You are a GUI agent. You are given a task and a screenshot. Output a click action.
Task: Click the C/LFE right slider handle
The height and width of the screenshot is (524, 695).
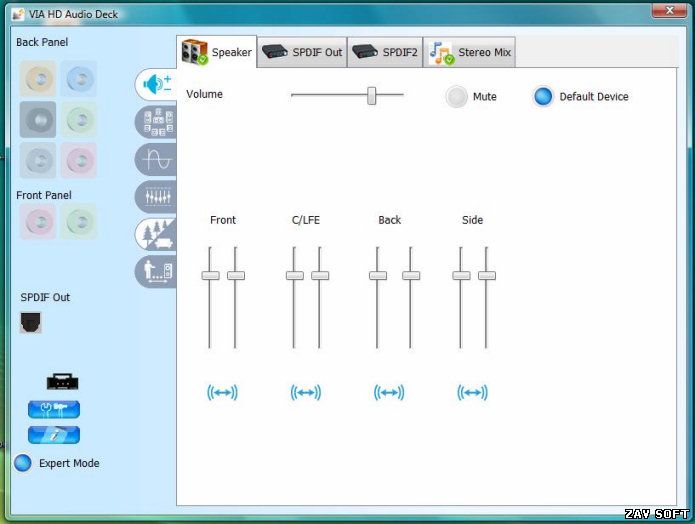[320, 275]
